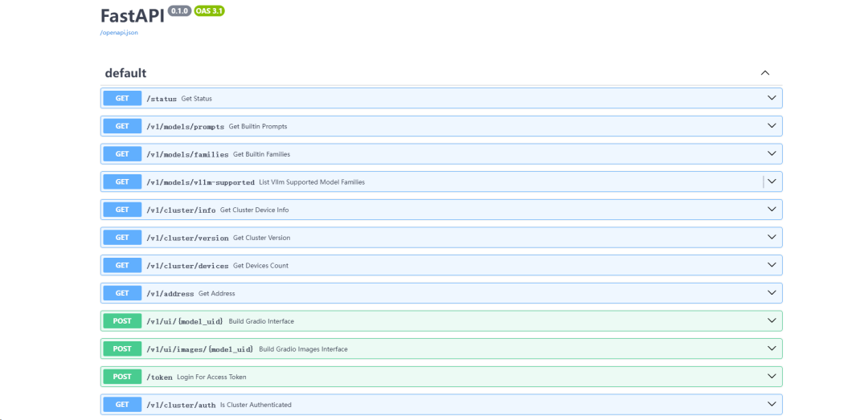Click the Is Cluster Authenticated description
Image resolution: width=868 pixels, height=420 pixels.
256,405
